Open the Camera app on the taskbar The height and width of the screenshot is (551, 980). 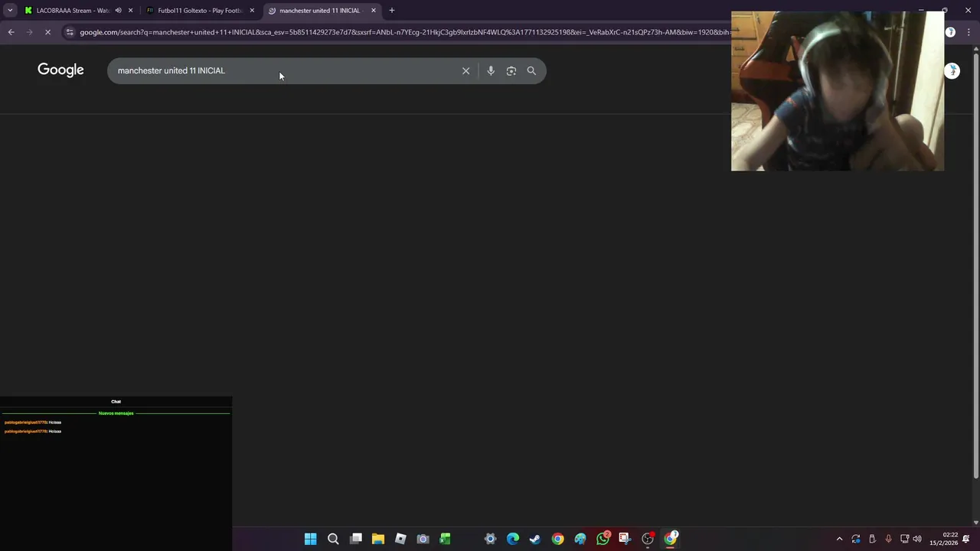click(423, 539)
